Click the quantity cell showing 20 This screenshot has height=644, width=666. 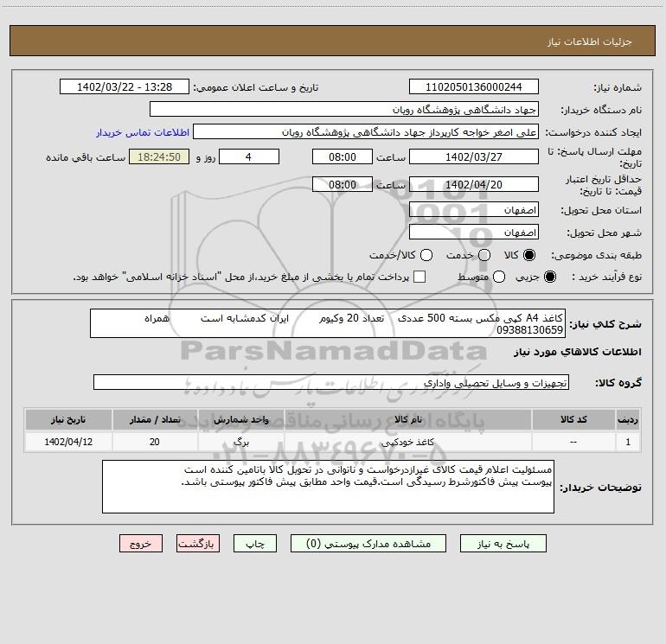pyautogui.click(x=155, y=442)
